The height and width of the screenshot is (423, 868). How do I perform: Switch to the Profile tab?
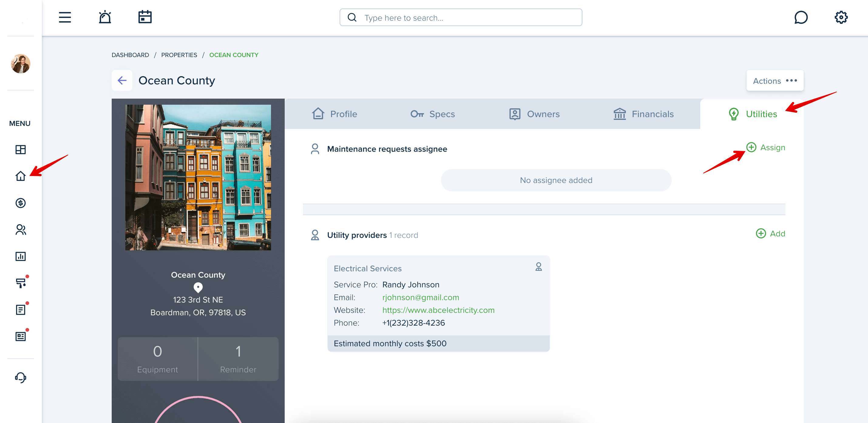tap(334, 114)
